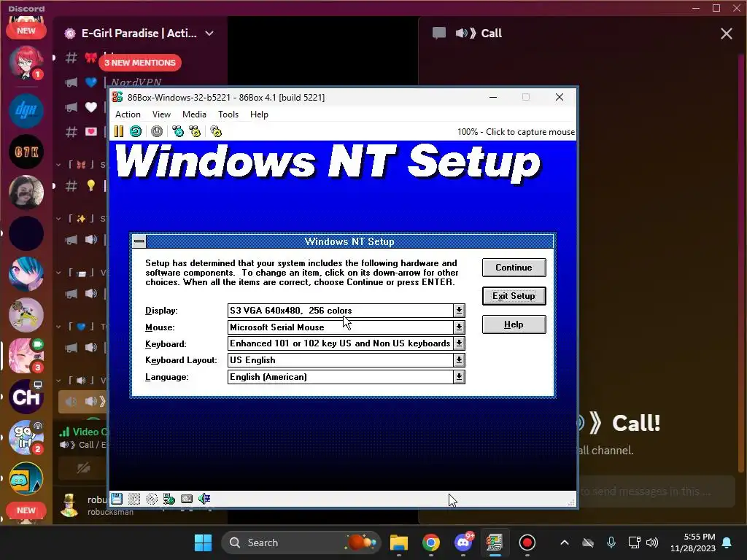Screen dimensions: 747x560
Task: Show hidden system tray icons chevron
Action: click(x=565, y=542)
